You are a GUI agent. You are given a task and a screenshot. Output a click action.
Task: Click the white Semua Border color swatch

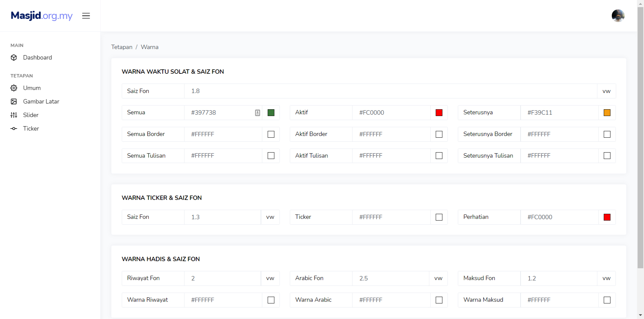click(x=271, y=134)
